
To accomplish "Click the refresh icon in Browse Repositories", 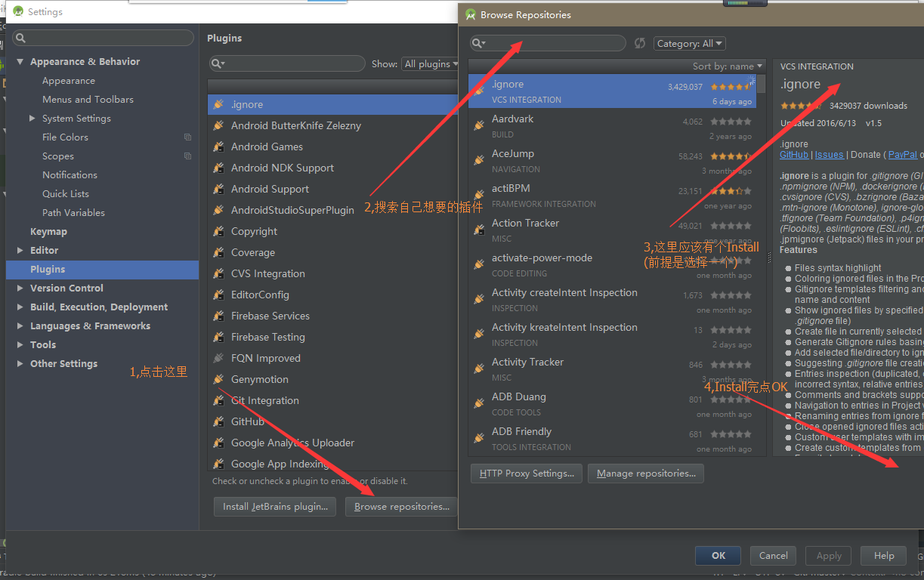I will (x=640, y=44).
